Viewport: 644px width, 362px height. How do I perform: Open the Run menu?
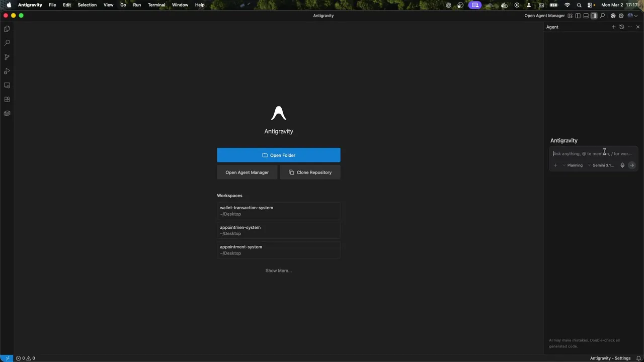tap(137, 5)
